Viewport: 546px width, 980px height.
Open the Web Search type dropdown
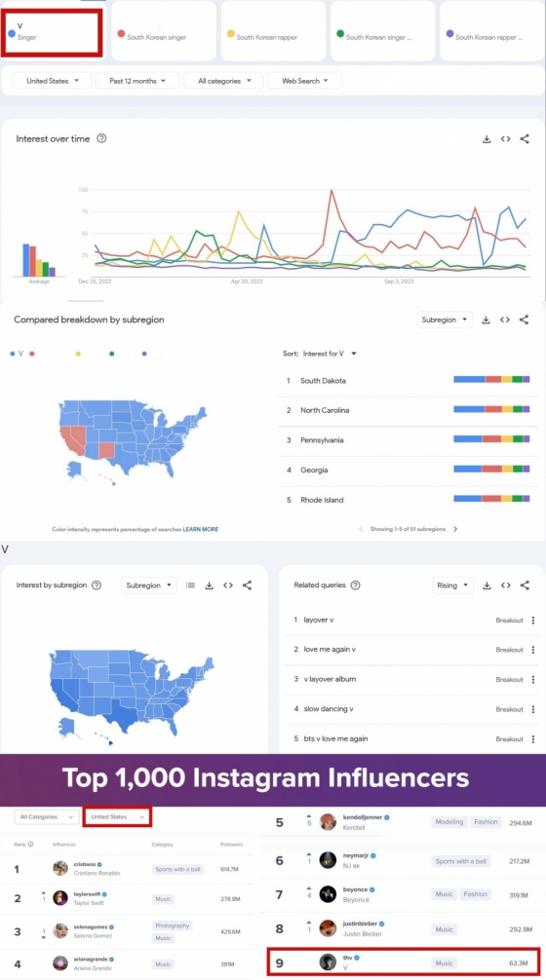pos(304,81)
